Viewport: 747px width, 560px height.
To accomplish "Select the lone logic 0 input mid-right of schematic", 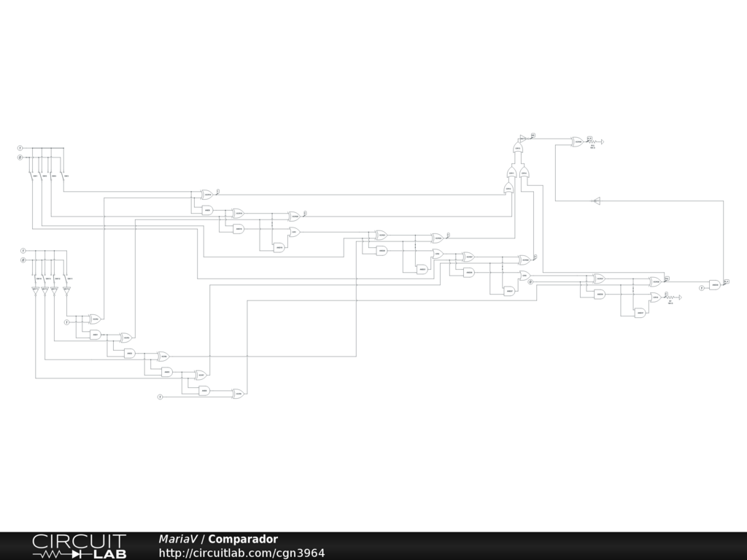I will click(530, 281).
